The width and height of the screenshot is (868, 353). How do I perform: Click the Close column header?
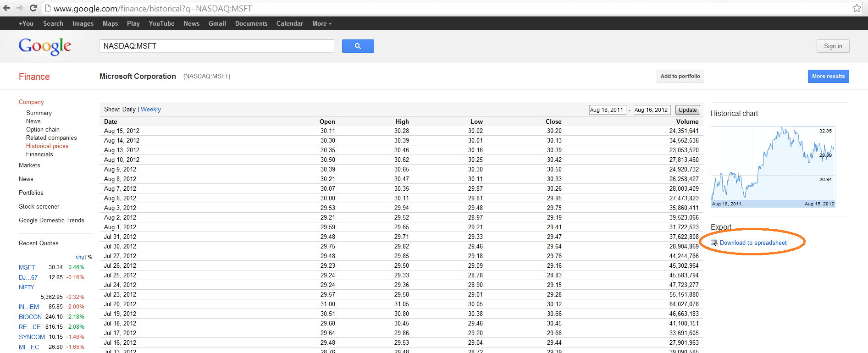(x=553, y=121)
